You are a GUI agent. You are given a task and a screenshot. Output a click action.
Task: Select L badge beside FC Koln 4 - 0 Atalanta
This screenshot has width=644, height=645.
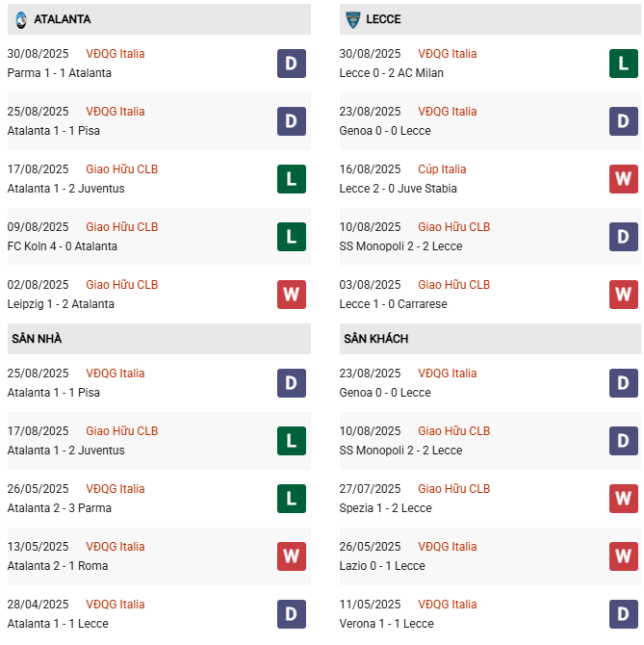click(291, 237)
